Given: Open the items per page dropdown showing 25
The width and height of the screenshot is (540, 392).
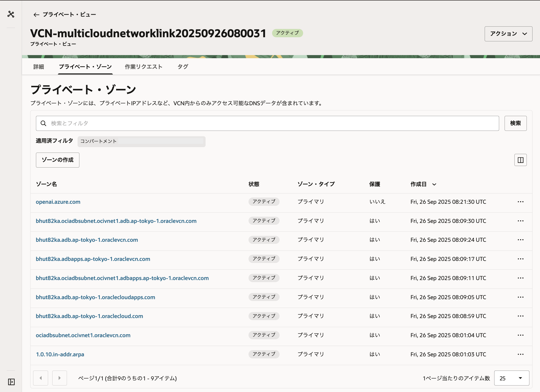Looking at the screenshot, I should (511, 378).
